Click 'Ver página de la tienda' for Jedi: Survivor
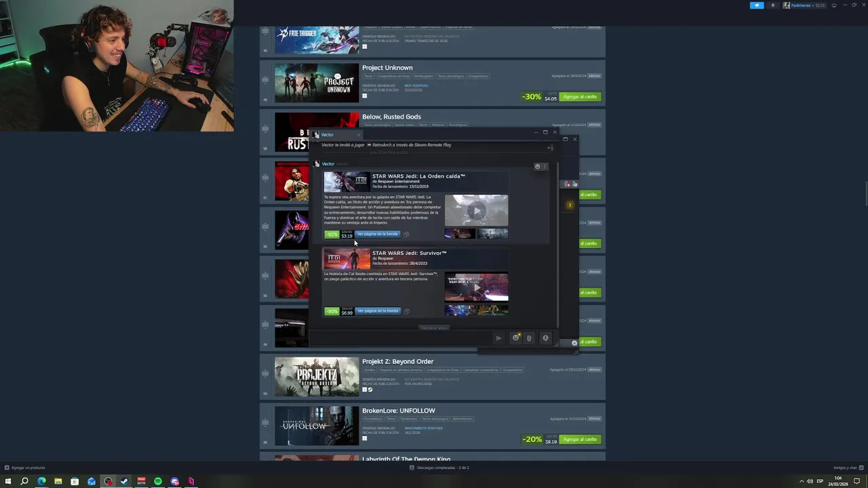 (x=378, y=311)
